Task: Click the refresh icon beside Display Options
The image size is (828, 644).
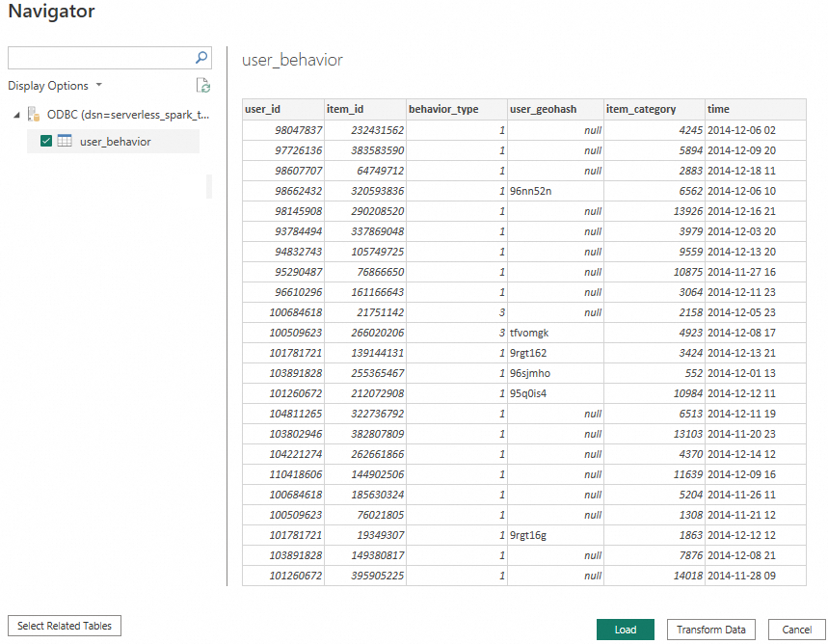Action: tap(202, 86)
